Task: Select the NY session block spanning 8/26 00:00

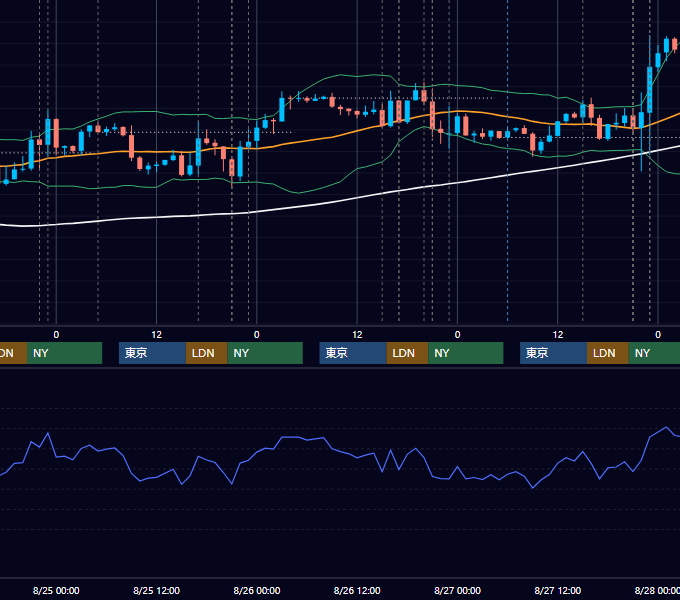Action: click(265, 353)
